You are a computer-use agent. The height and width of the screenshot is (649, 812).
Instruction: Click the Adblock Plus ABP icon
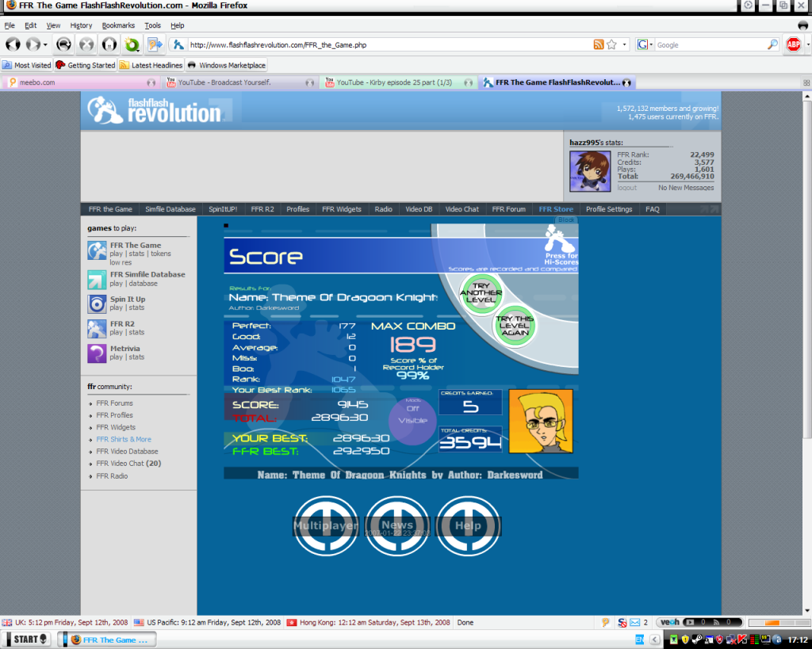tap(793, 44)
